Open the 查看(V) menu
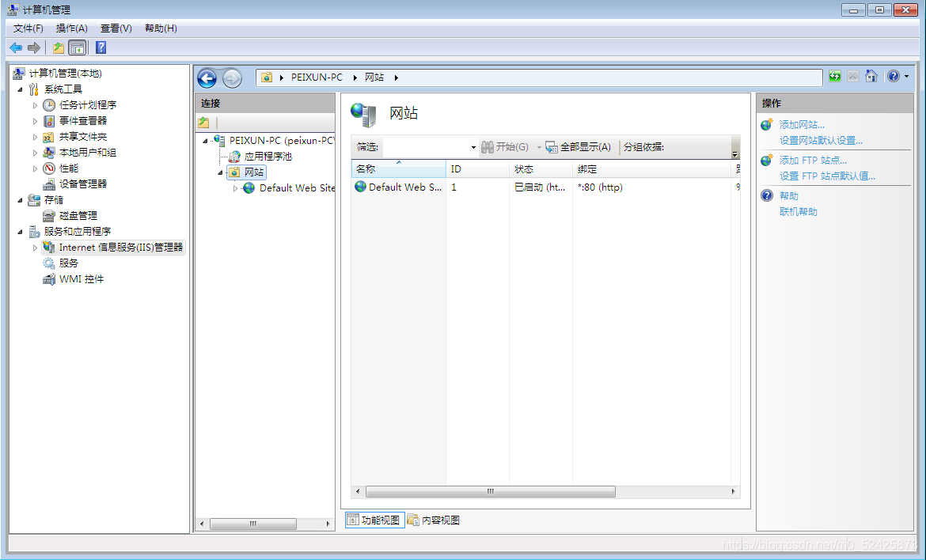Image resolution: width=926 pixels, height=560 pixels. tap(116, 28)
